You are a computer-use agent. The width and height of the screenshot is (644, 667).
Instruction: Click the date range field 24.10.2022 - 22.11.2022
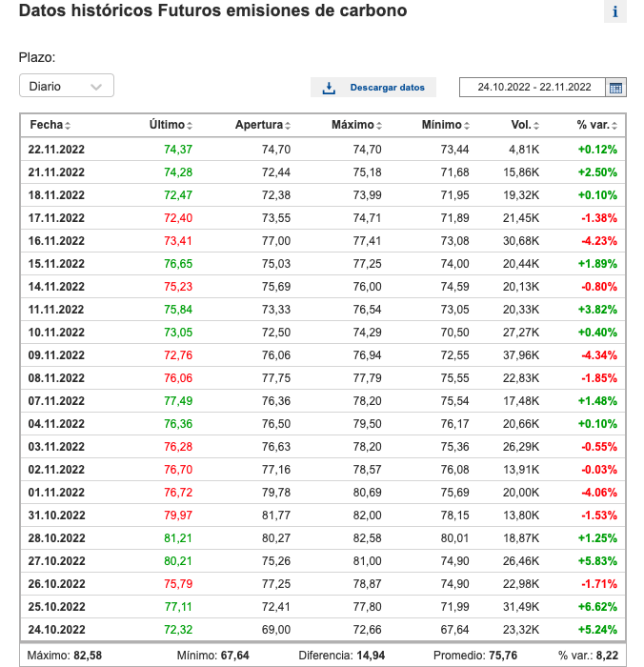pyautogui.click(x=533, y=88)
